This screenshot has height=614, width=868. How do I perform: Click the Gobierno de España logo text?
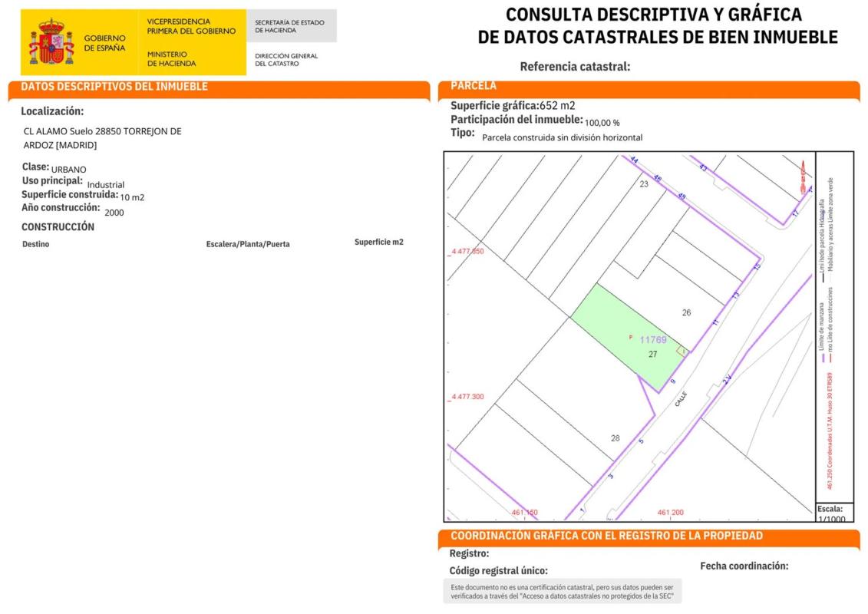click(x=105, y=42)
